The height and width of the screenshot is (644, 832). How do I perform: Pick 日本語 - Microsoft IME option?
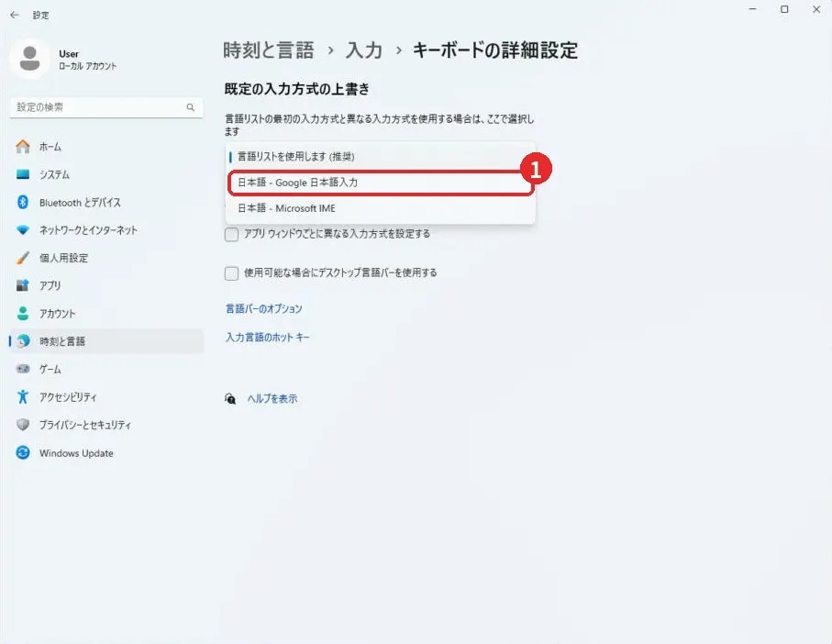point(381,208)
